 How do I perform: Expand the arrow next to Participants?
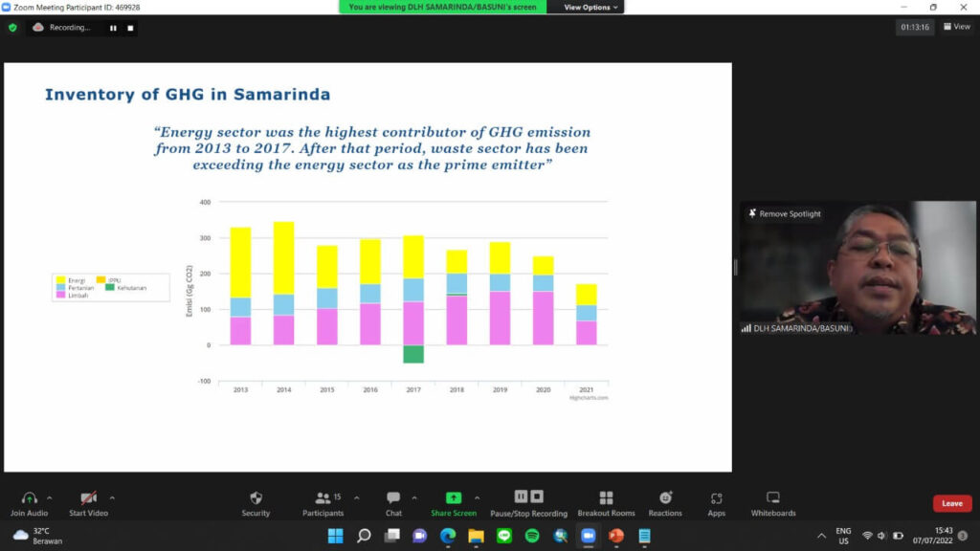[356, 497]
